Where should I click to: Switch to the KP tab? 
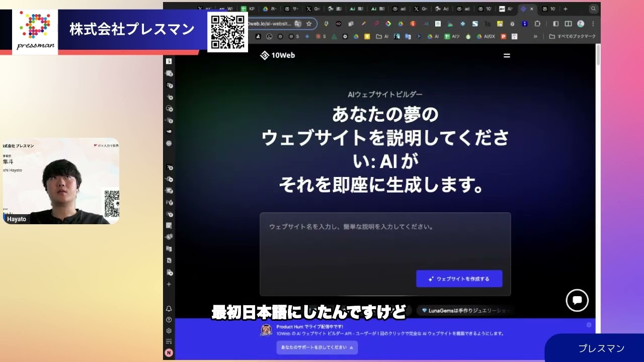click(x=248, y=9)
